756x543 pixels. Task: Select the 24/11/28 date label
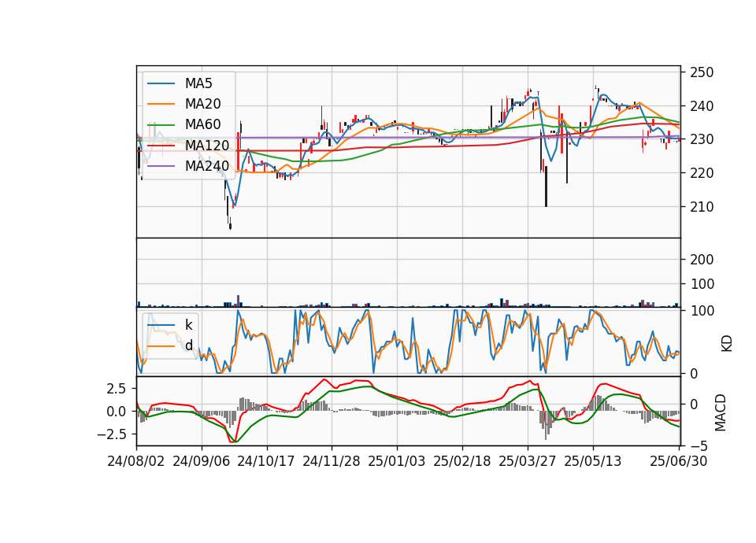click(x=332, y=461)
